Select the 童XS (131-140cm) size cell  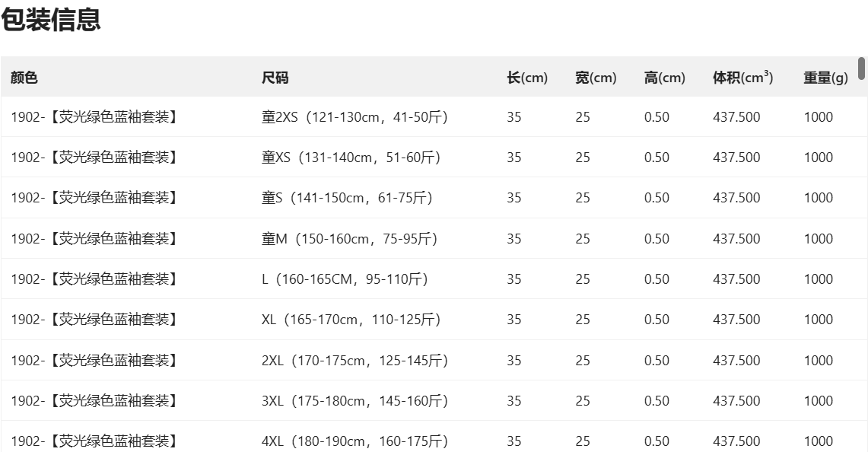click(x=351, y=158)
